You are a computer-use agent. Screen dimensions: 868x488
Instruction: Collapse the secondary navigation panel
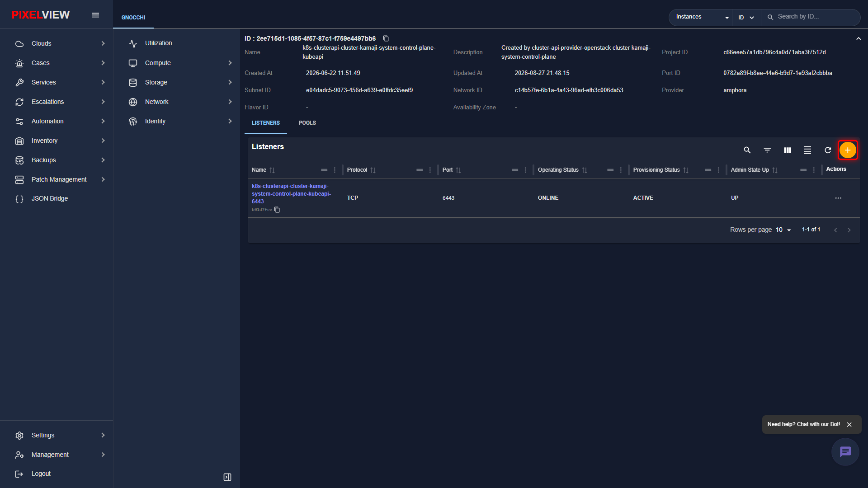click(227, 477)
